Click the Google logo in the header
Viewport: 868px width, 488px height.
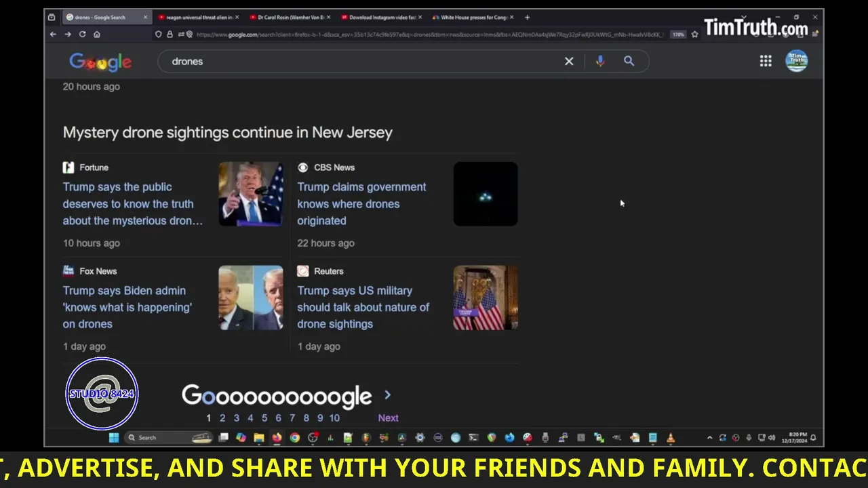[x=100, y=62]
